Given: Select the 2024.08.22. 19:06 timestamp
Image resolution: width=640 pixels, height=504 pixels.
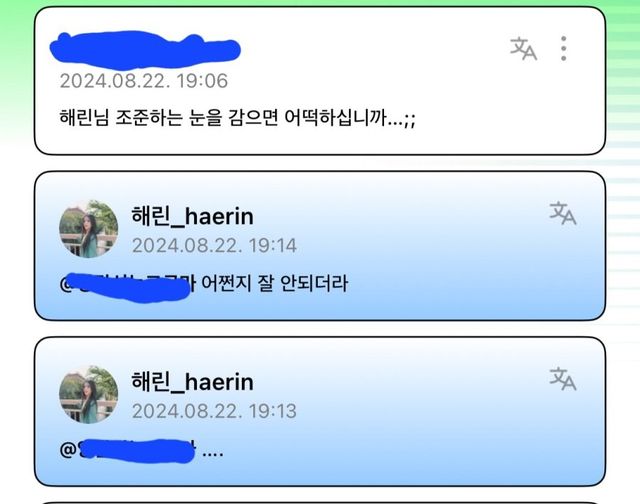Looking at the screenshot, I should [144, 81].
